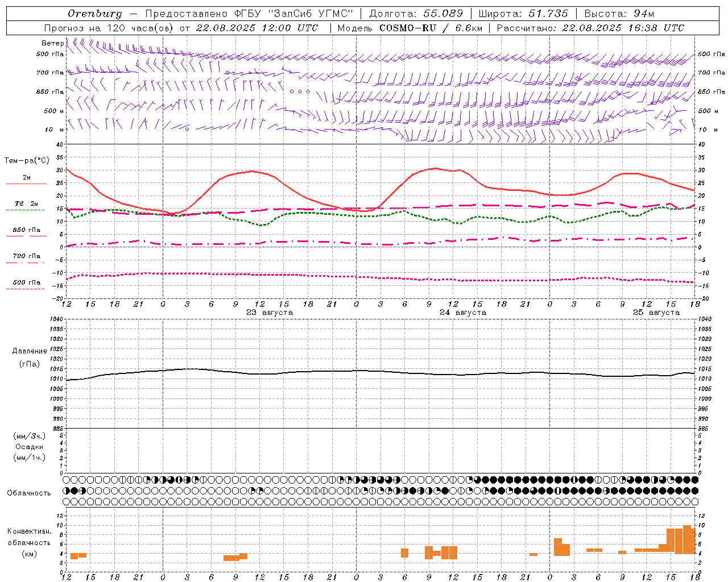Click "500 м" wind level label on left axis
Image resolution: width=728 pixels, height=582 pixels.
coord(54,111)
